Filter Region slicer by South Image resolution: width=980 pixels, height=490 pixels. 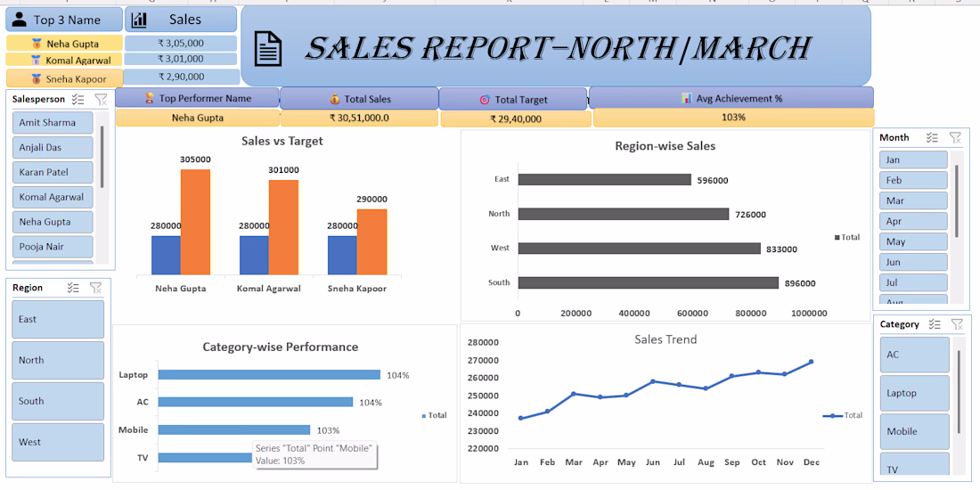point(58,401)
